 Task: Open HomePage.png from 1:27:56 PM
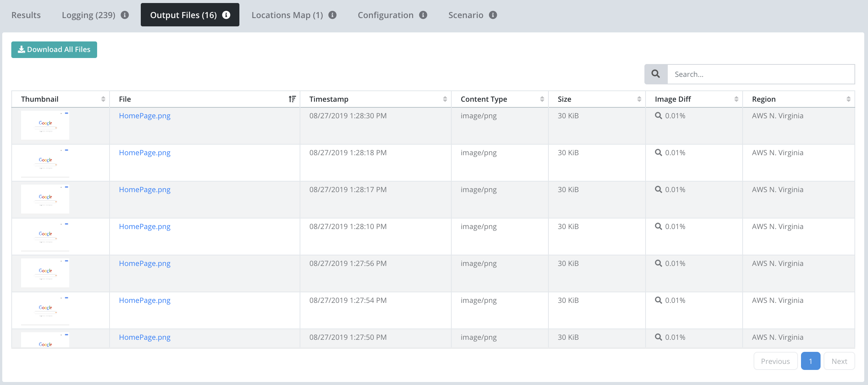point(145,263)
